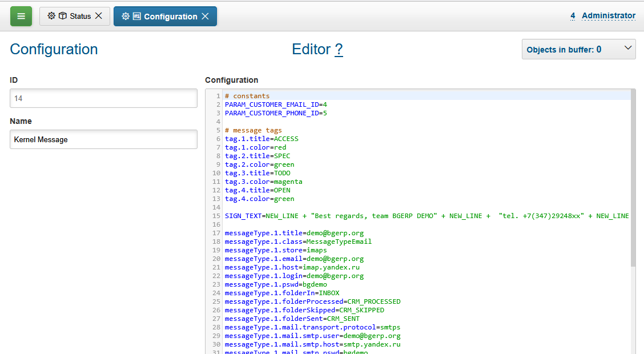Click the editor icon in the Configuration tab
Viewport: 644px width, 354px height.
click(x=138, y=16)
